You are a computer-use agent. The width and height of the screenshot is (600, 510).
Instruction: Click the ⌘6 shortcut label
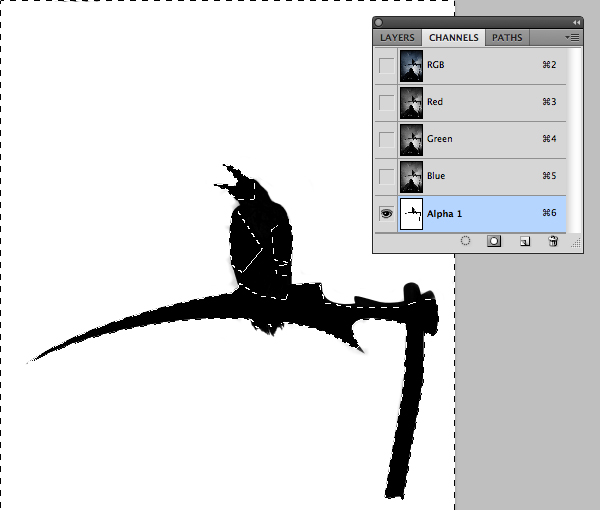pos(549,213)
